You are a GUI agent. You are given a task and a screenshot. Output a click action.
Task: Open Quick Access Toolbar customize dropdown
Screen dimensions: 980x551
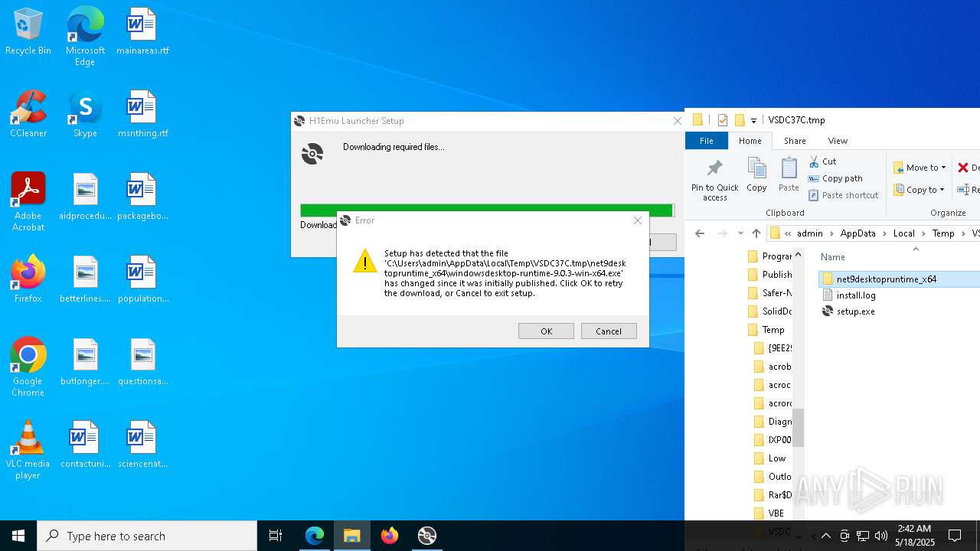753,120
